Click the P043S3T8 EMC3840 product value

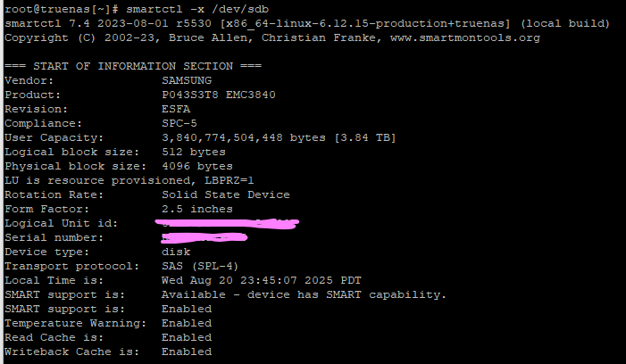coord(219,95)
